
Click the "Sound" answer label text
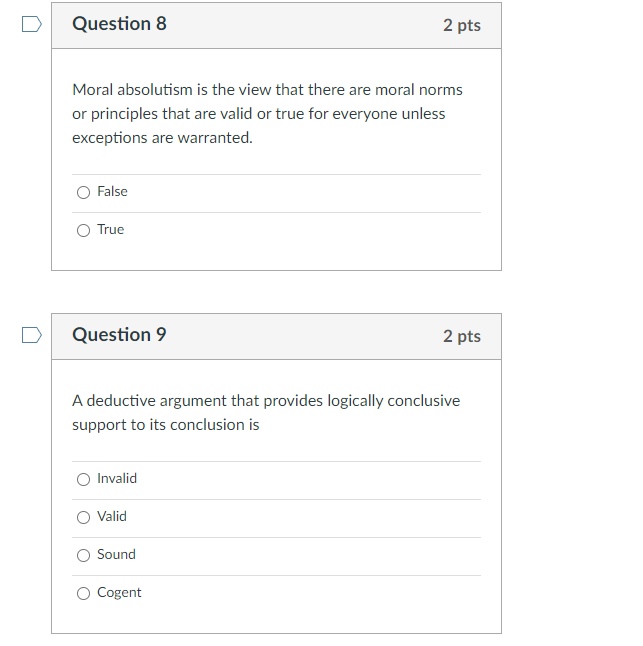(x=116, y=555)
